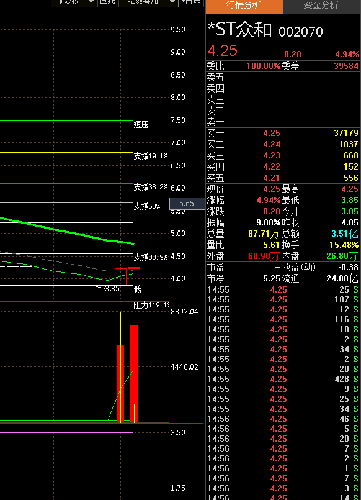Click the last toolbar button left of orange tab
This screenshot has width=361, height=500.
click(x=191, y=2)
